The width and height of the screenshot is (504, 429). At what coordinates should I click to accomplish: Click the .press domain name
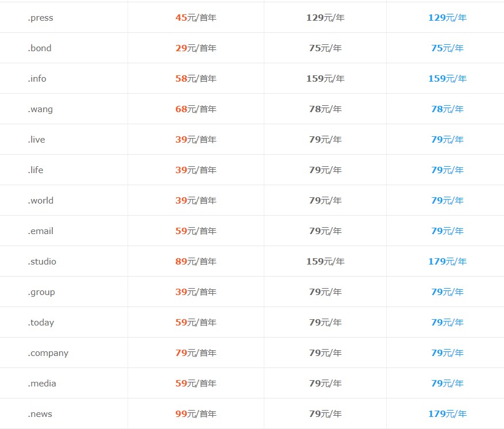pyautogui.click(x=40, y=18)
